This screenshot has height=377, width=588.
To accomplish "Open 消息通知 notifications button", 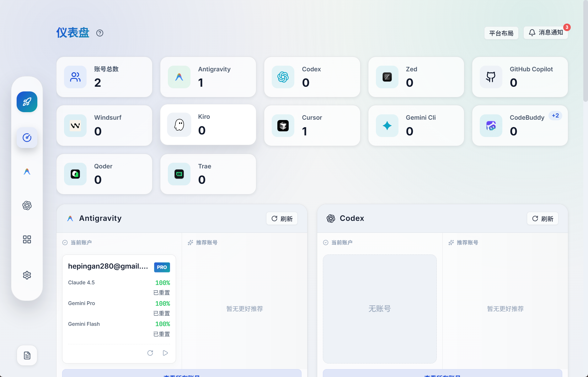I will [546, 33].
